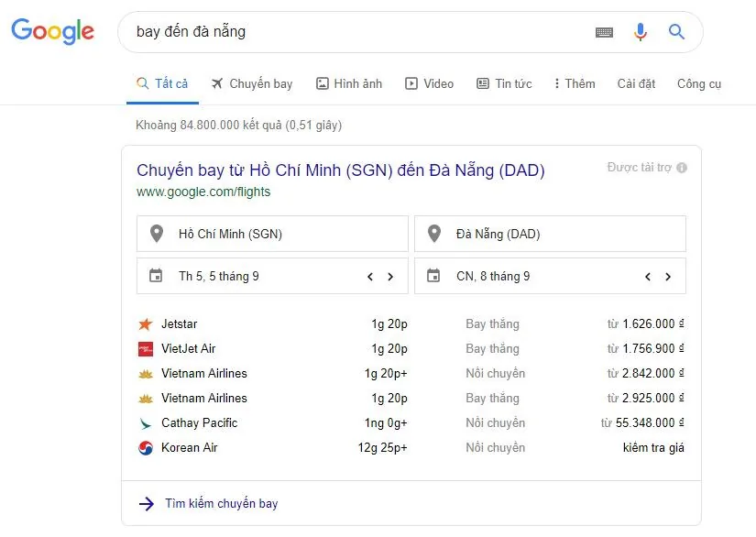Click the blue search magnifier button
The width and height of the screenshot is (756, 537).
[x=676, y=32]
